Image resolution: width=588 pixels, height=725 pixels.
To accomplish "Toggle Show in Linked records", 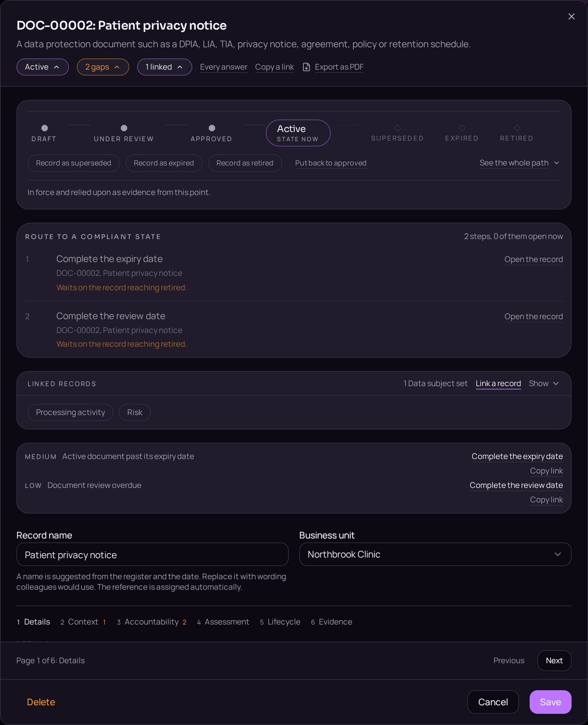I will pos(544,383).
